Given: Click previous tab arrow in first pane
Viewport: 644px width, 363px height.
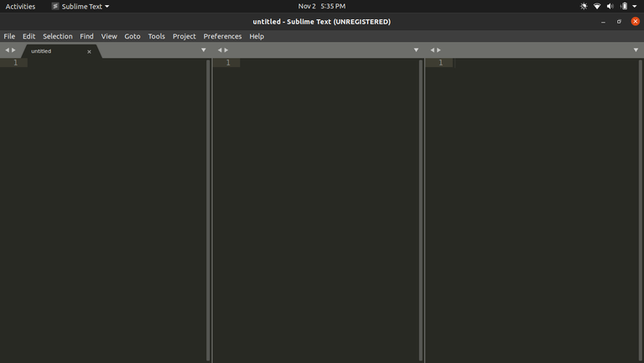Looking at the screenshot, I should click(x=7, y=50).
